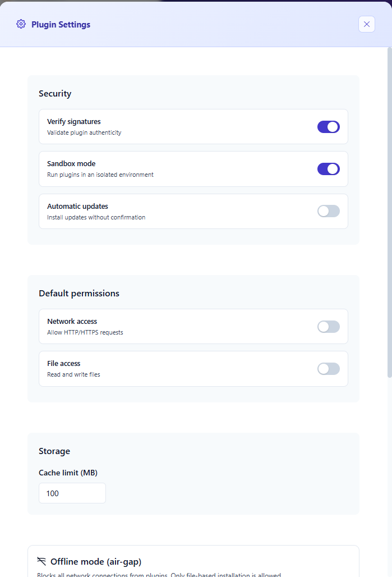Image resolution: width=392 pixels, height=577 pixels.
Task: Click the Cache limit input field
Action: click(x=72, y=493)
